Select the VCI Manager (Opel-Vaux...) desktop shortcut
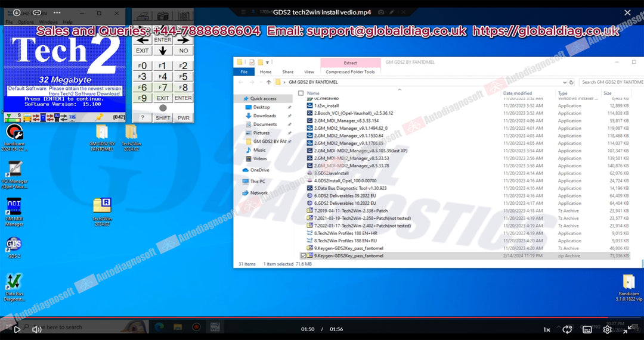This screenshot has height=340, width=644. pyautogui.click(x=14, y=174)
